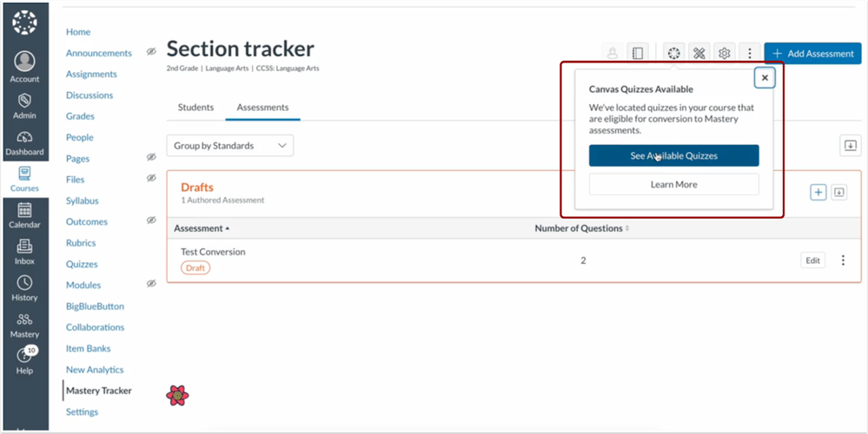
Task: Click See Available Quizzes button
Action: coord(673,155)
